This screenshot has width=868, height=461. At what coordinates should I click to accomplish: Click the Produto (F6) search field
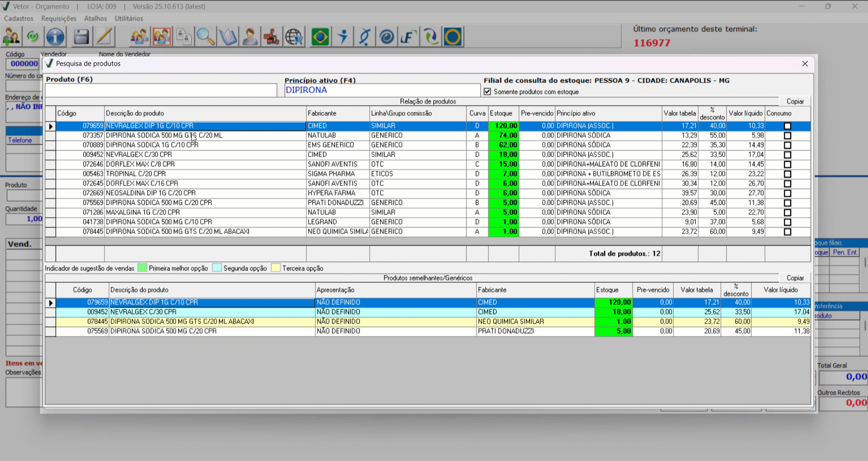click(x=161, y=90)
